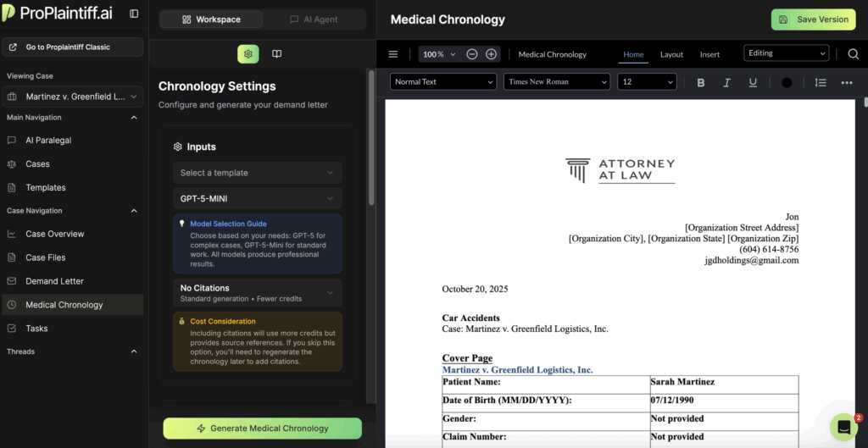Click the zoom out minus icon
The width and height of the screenshot is (868, 448).
(472, 54)
